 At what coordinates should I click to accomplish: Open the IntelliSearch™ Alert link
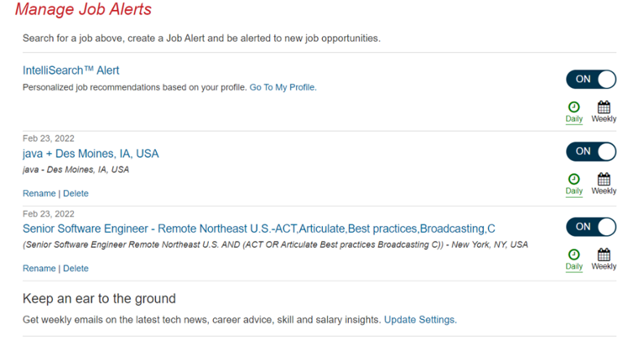pos(70,70)
